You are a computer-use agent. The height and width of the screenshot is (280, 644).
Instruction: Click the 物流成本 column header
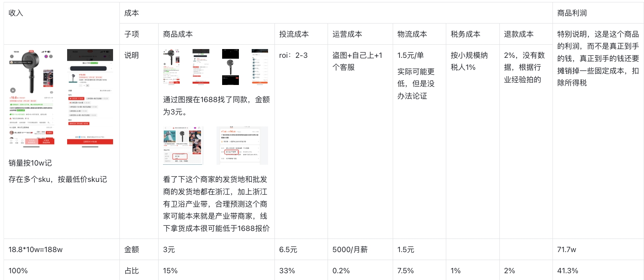[412, 34]
